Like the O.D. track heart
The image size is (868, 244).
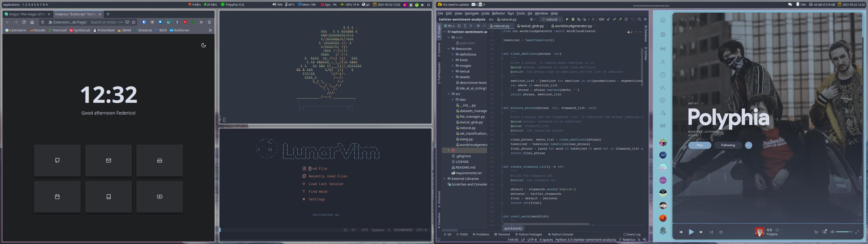pyautogui.click(x=777, y=230)
